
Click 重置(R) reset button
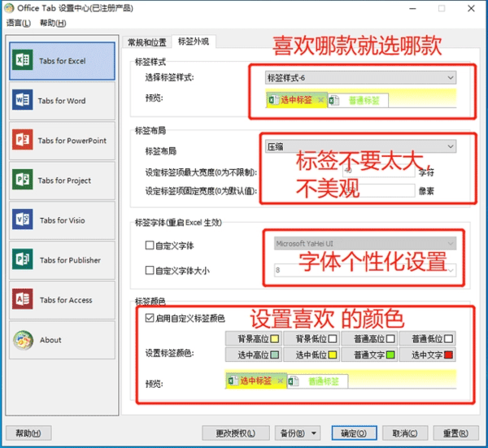pyautogui.click(x=455, y=433)
